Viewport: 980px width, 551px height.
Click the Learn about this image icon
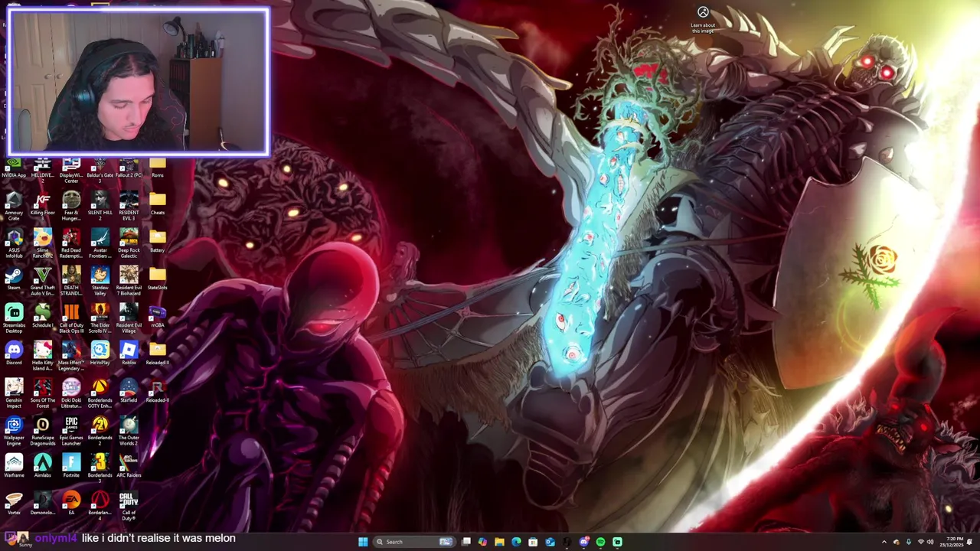point(703,18)
